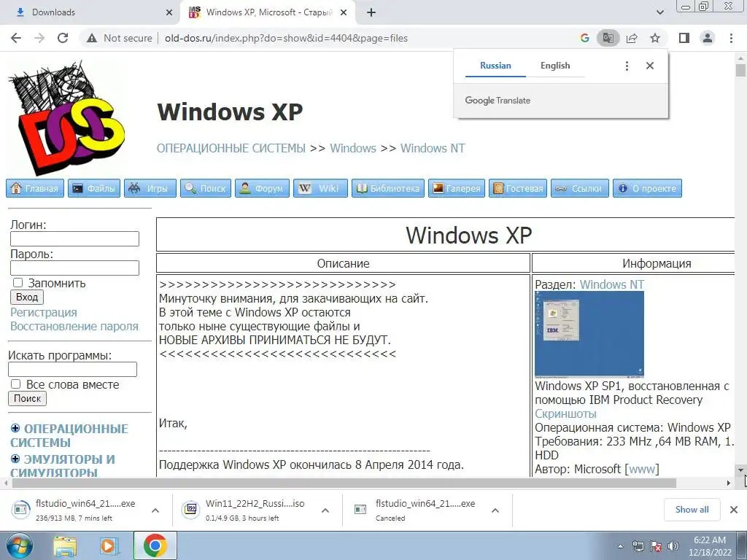Screen dimensions: 747x560
Task: Bookmark this page with the star
Action: [655, 38]
